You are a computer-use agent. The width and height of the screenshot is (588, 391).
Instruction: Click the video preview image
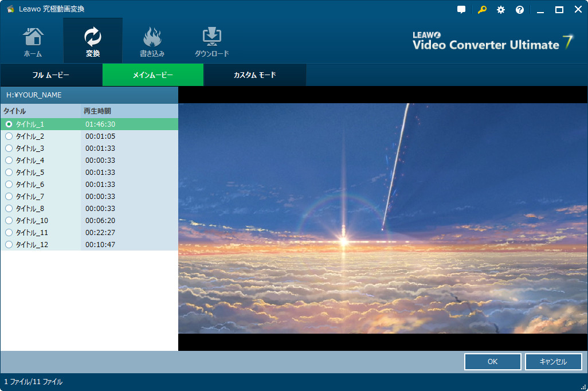coord(383,218)
